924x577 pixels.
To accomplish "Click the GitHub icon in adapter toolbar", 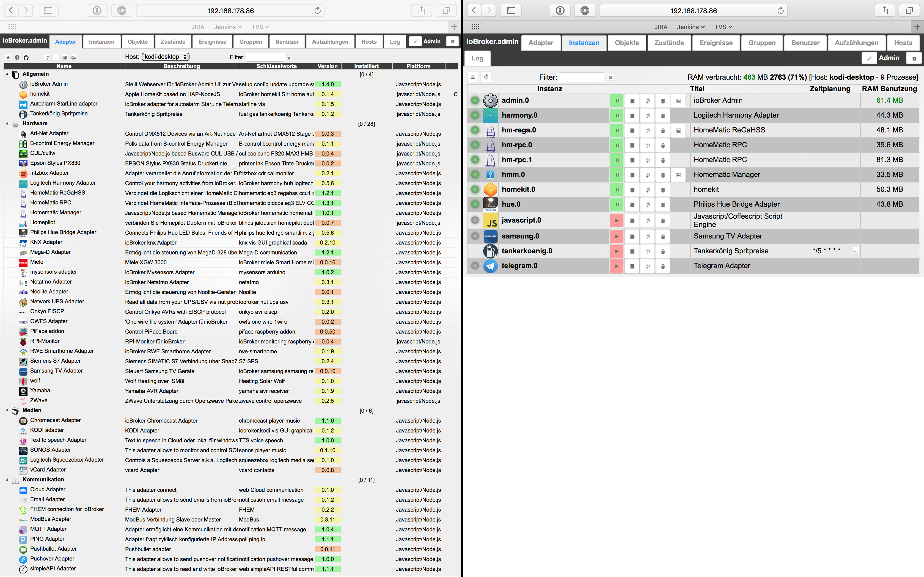I will pyautogui.click(x=26, y=58).
